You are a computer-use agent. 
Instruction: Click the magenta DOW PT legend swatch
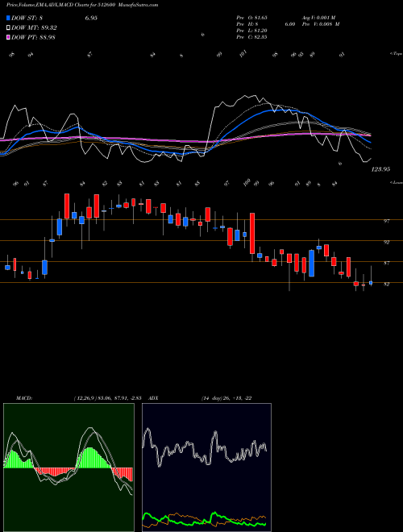point(8,37)
